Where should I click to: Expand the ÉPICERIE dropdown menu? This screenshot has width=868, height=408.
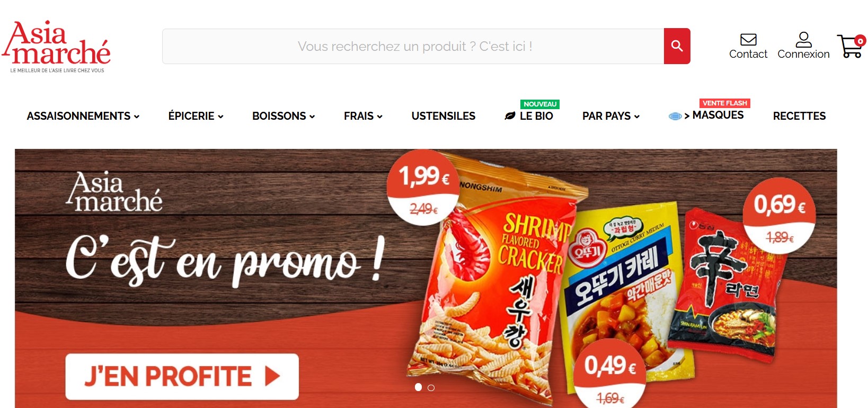[x=196, y=116]
